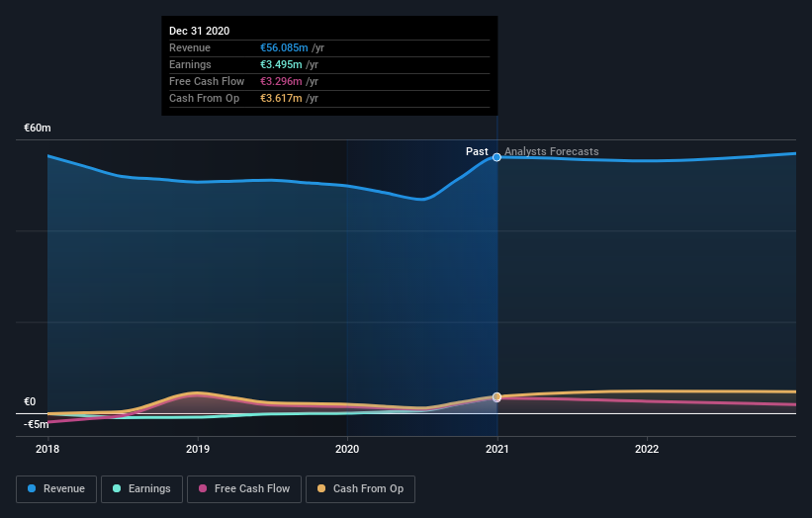
Task: Click the teal dot in Earnings legend
Action: 117,488
